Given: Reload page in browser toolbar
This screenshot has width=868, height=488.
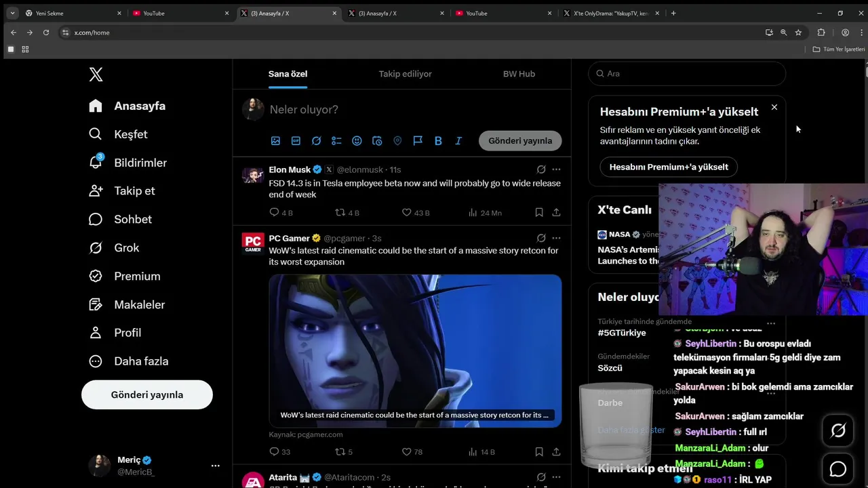Looking at the screenshot, I should (46, 33).
